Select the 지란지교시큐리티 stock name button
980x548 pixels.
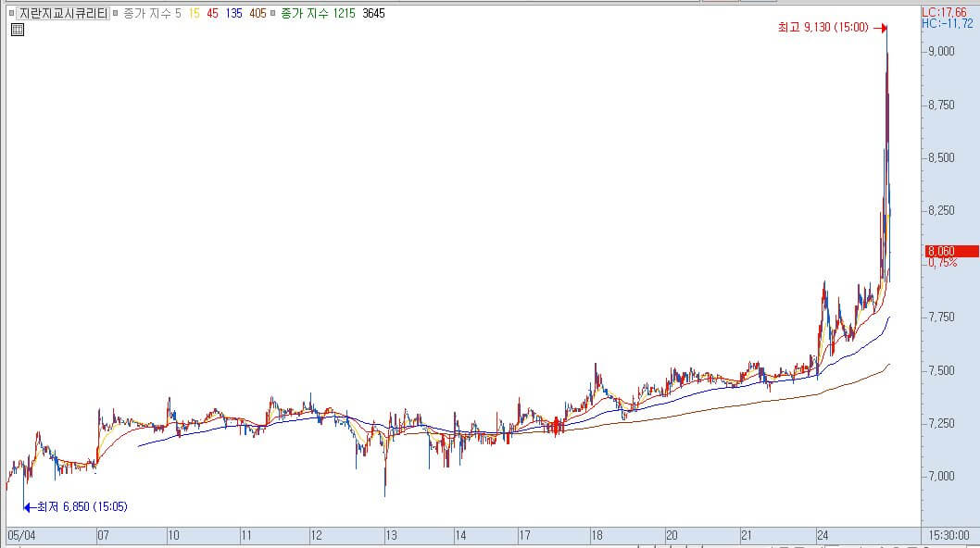[x=63, y=13]
